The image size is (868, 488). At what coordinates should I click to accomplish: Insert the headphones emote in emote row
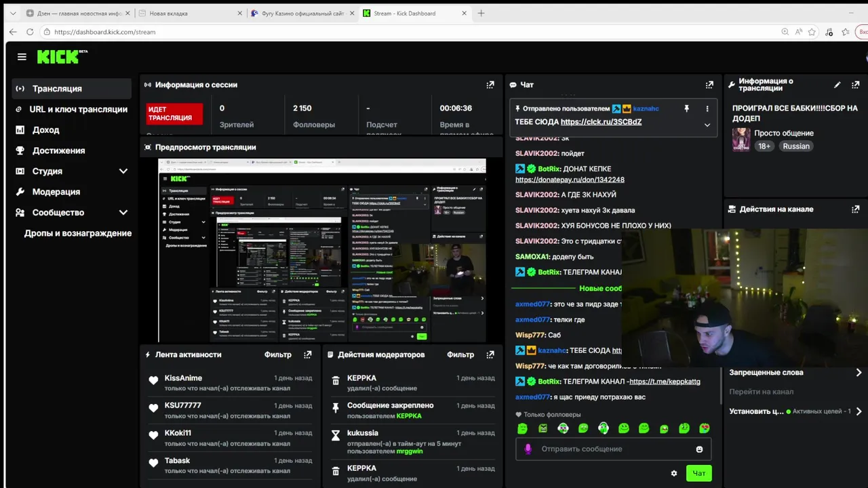point(604,428)
